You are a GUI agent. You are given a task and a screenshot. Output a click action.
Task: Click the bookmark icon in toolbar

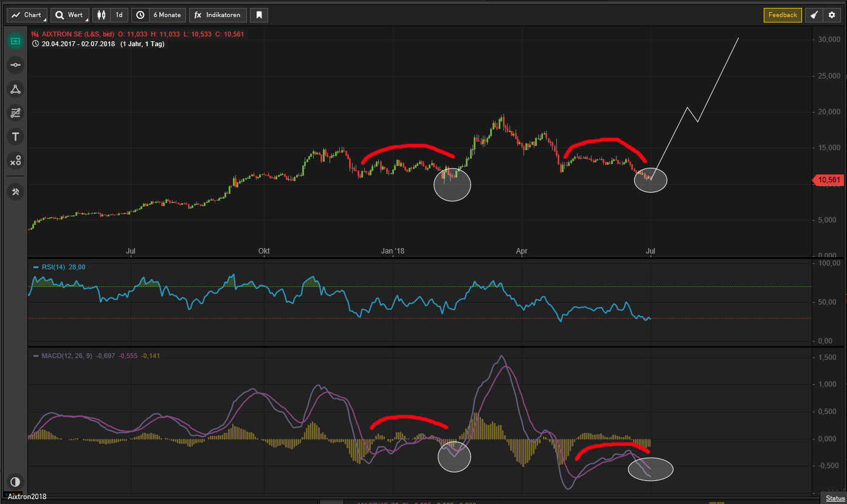point(260,15)
